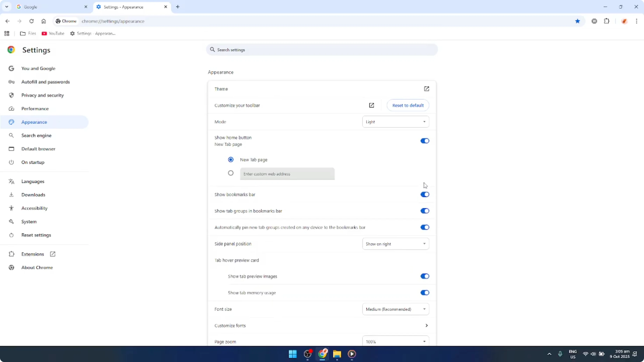Open OBS Studio icon in taskbar
This screenshot has width=644, height=362.
coord(307,354)
